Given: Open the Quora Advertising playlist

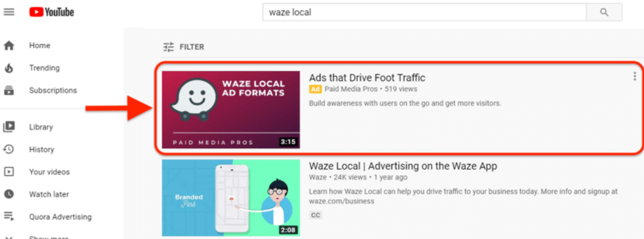Looking at the screenshot, I should tap(60, 216).
